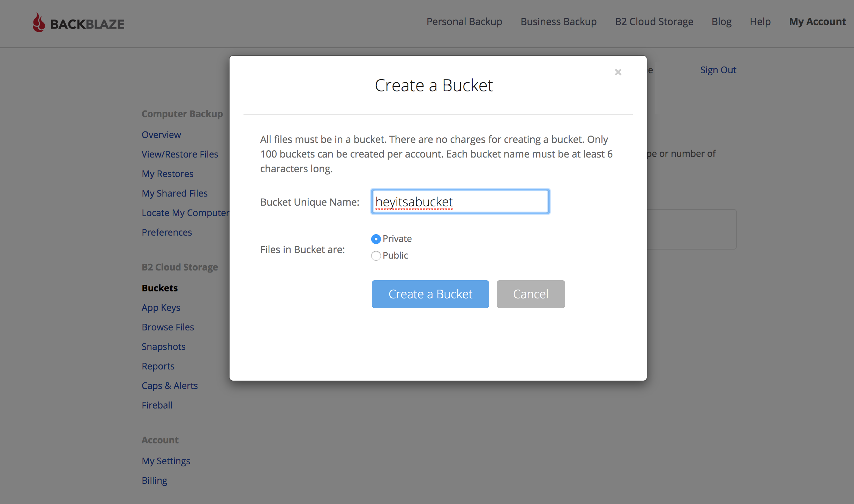Screen dimensions: 854x504
Task: Open Preferences in the sidebar
Action: pyautogui.click(x=167, y=232)
